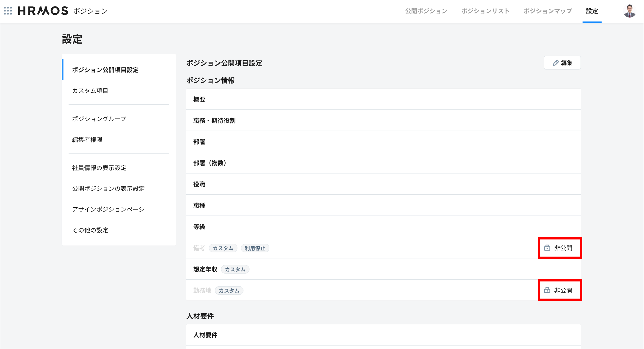
Task: Click the 概要 row
Action: tap(383, 99)
